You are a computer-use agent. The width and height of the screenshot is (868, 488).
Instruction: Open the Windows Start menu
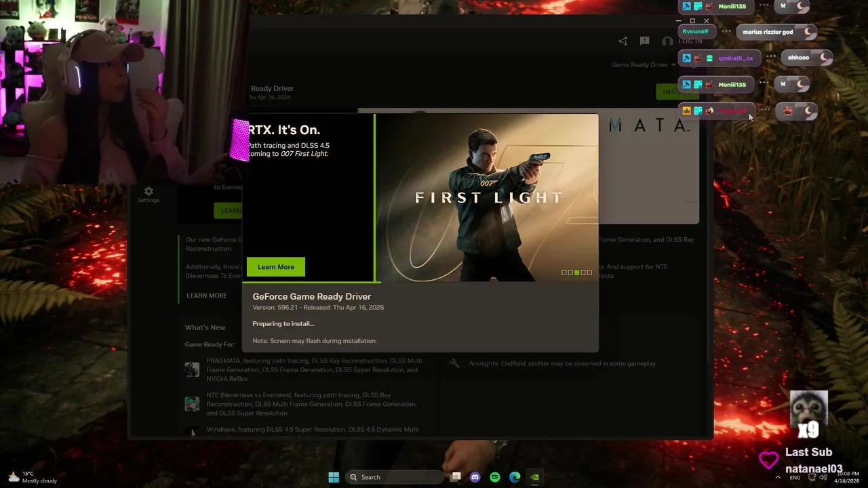pyautogui.click(x=334, y=477)
